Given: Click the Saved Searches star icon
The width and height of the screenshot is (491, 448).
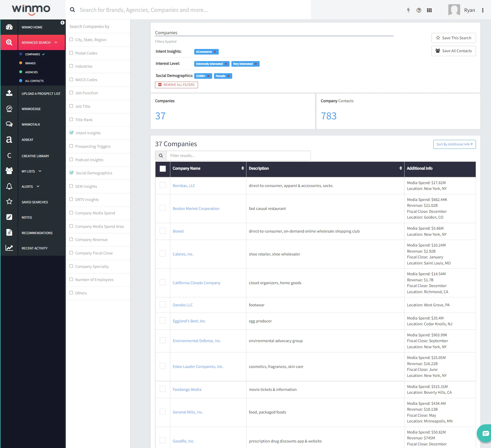Looking at the screenshot, I should pyautogui.click(x=9, y=202).
